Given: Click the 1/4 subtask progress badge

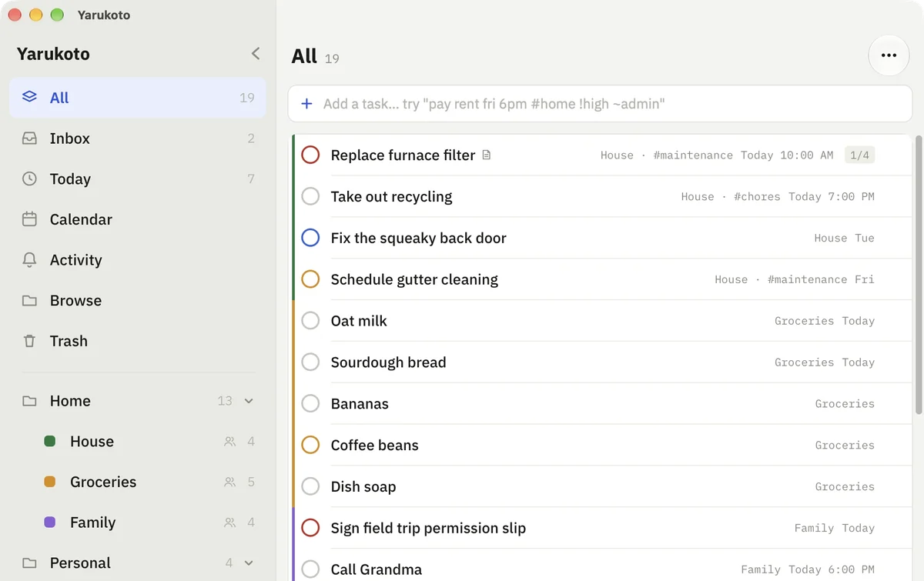Looking at the screenshot, I should click(859, 155).
